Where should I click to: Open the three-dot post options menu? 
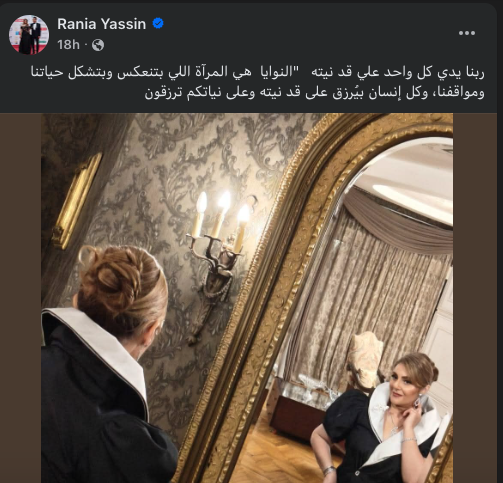click(x=467, y=33)
